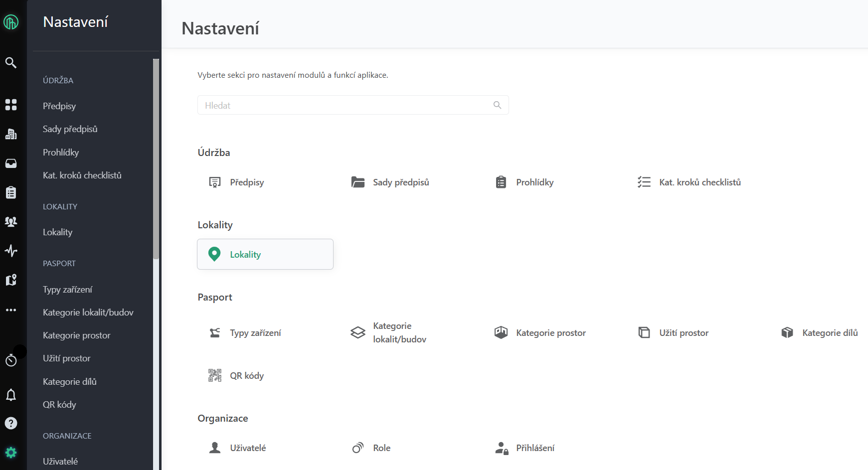The width and height of the screenshot is (868, 470).
Task: Open the map pin icon in the left rail
Action: click(x=11, y=280)
